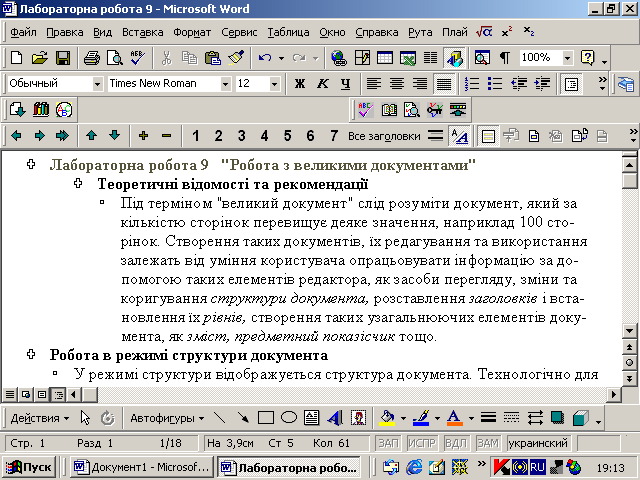Open the Формат menu
The image size is (640, 480).
click(192, 32)
